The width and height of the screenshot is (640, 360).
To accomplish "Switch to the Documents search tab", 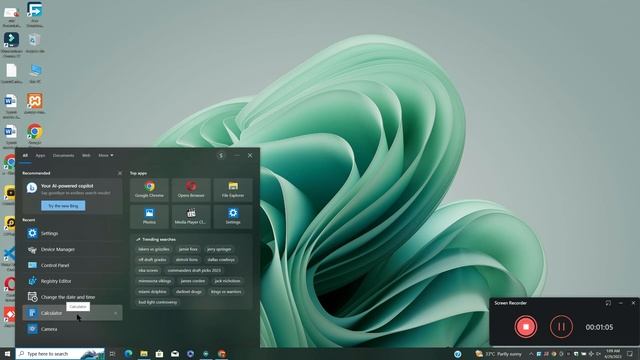I will [x=63, y=156].
